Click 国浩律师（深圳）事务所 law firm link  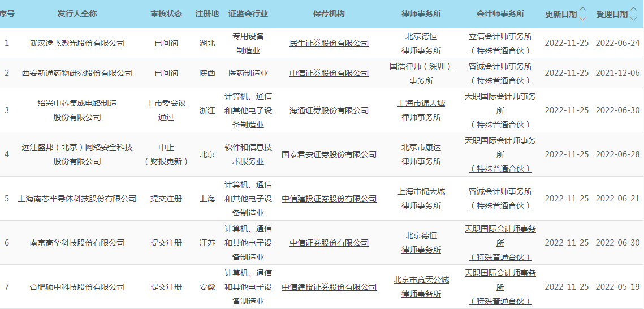pyautogui.click(x=421, y=73)
